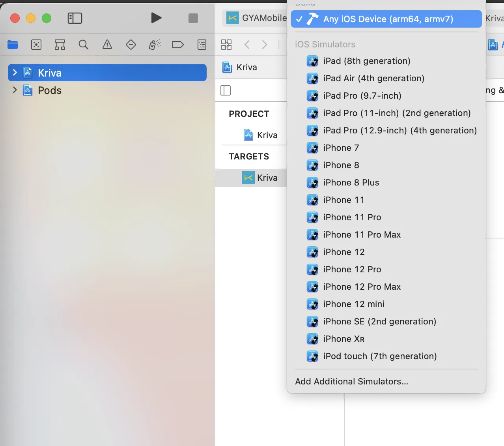This screenshot has height=446, width=504.
Task: Choose iPad Pro (11-inch) (2nd generation)
Action: (386, 113)
